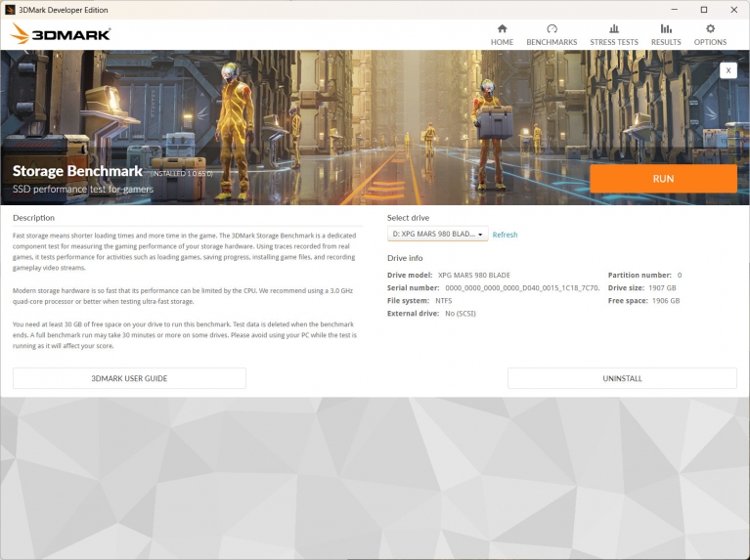This screenshot has width=750, height=560.
Task: Close the Storage Benchmark banner with X
Action: 728,70
